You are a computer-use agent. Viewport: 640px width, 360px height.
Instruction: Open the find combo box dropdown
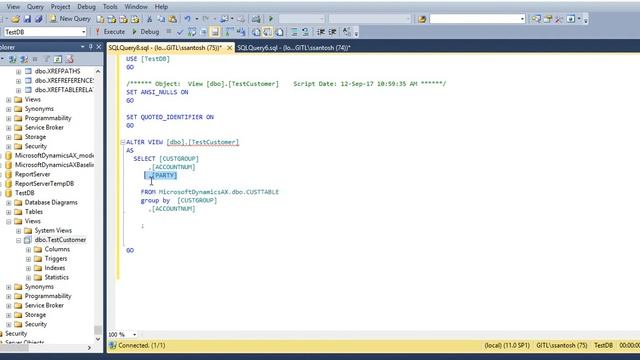(x=522, y=19)
